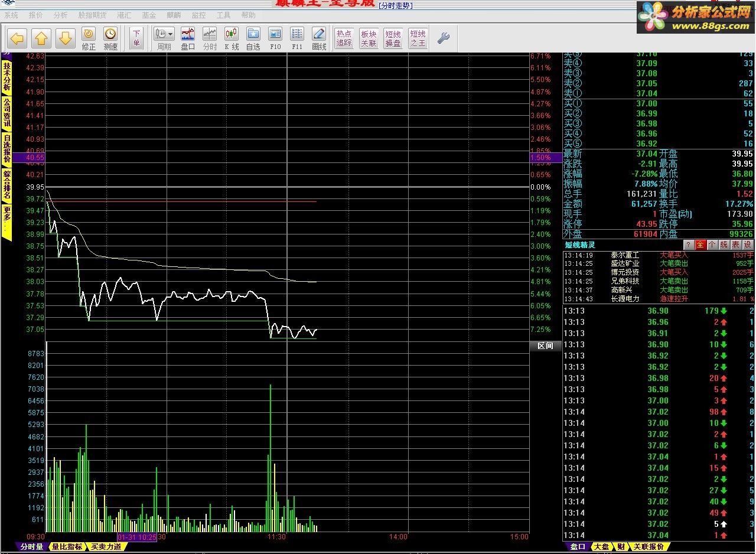
Task: Open the 基金 menu
Action: (x=149, y=15)
